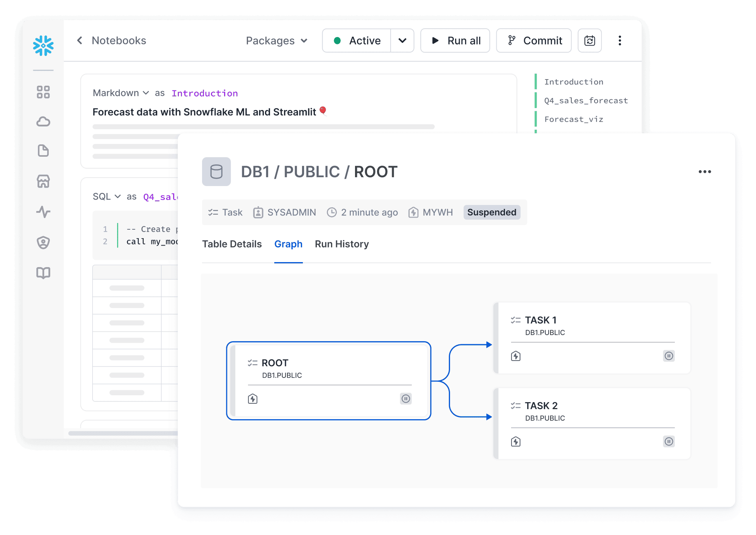
Task: Jump to Q4_sales_forecast in outline
Action: [586, 100]
